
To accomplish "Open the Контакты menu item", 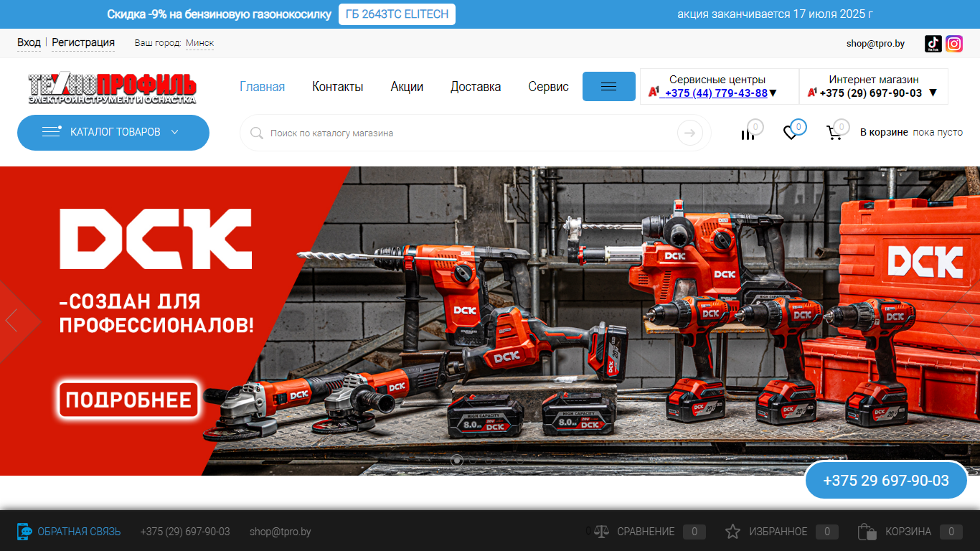I will point(338,87).
